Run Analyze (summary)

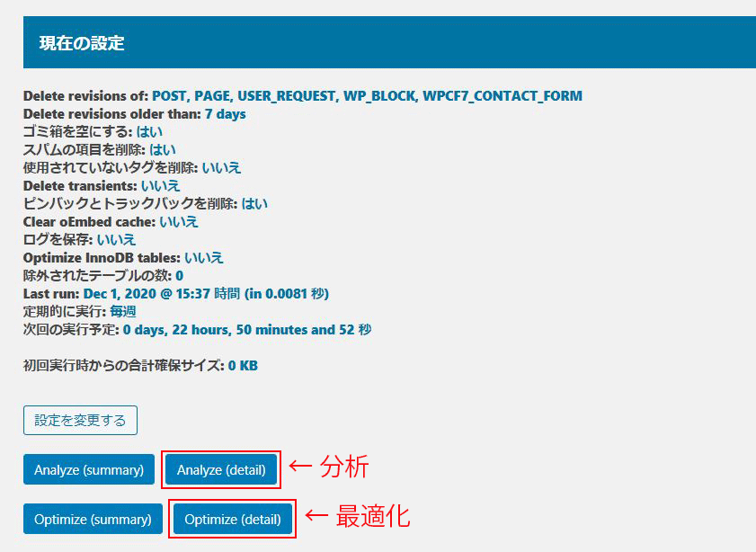pos(89,470)
